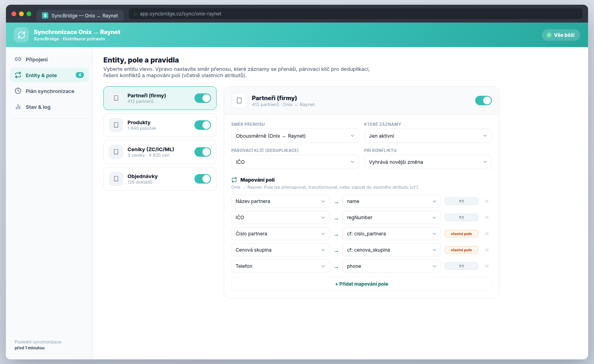Toggle the Partneři switch in detail panel header
The width and height of the screenshot is (594, 364).
tap(484, 100)
